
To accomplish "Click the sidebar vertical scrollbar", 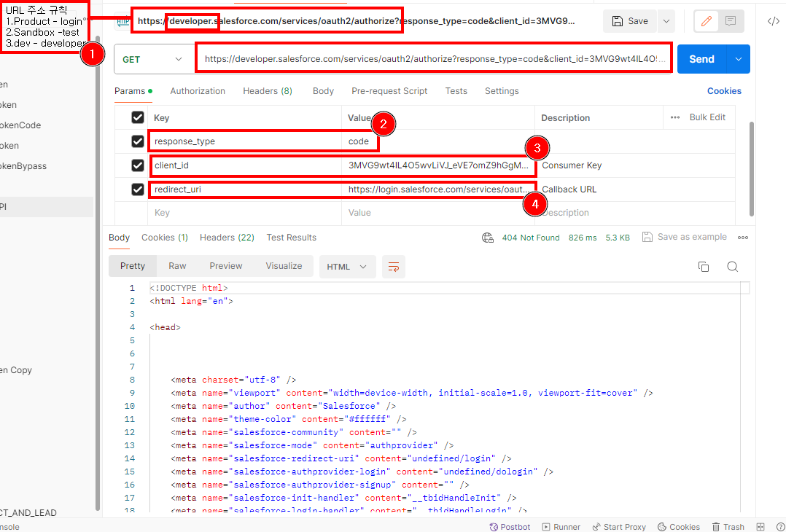I will (x=98, y=273).
